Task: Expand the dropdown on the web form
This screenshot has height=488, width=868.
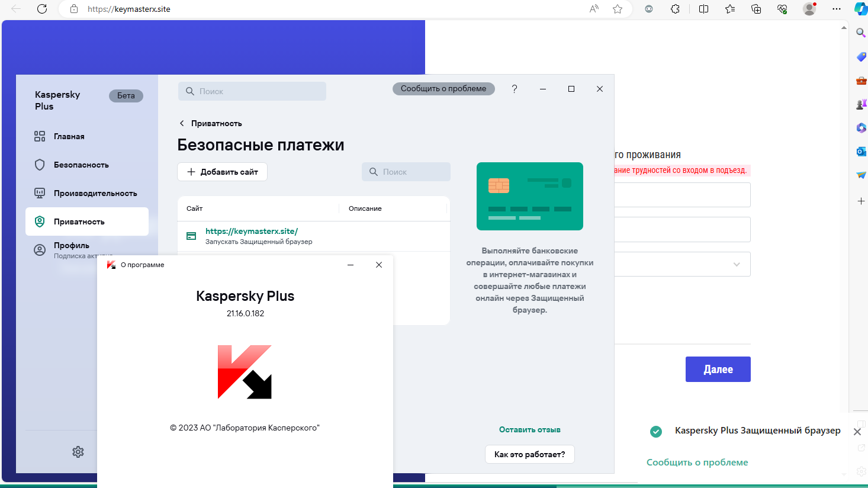Action: coord(737,264)
